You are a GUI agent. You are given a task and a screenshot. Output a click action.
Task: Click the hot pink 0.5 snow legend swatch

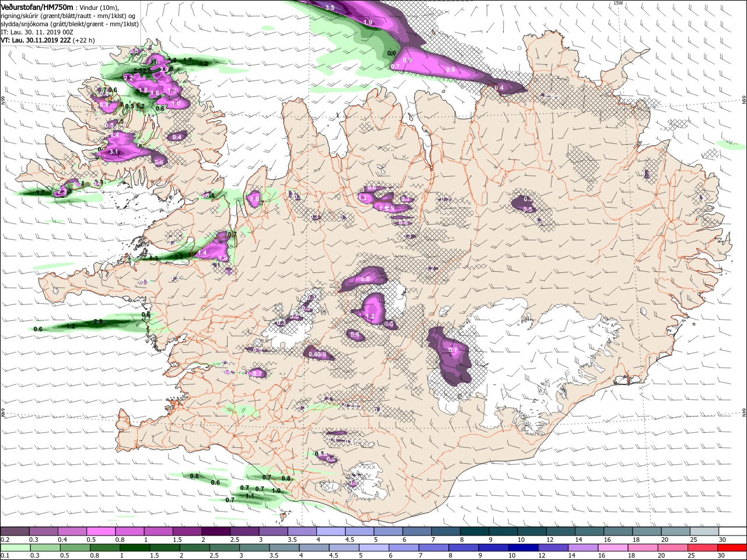click(x=101, y=531)
